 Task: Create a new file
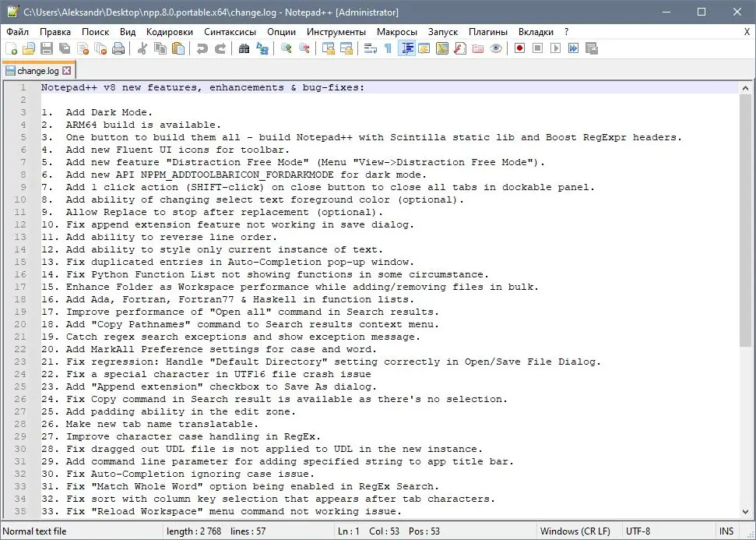tap(12, 48)
